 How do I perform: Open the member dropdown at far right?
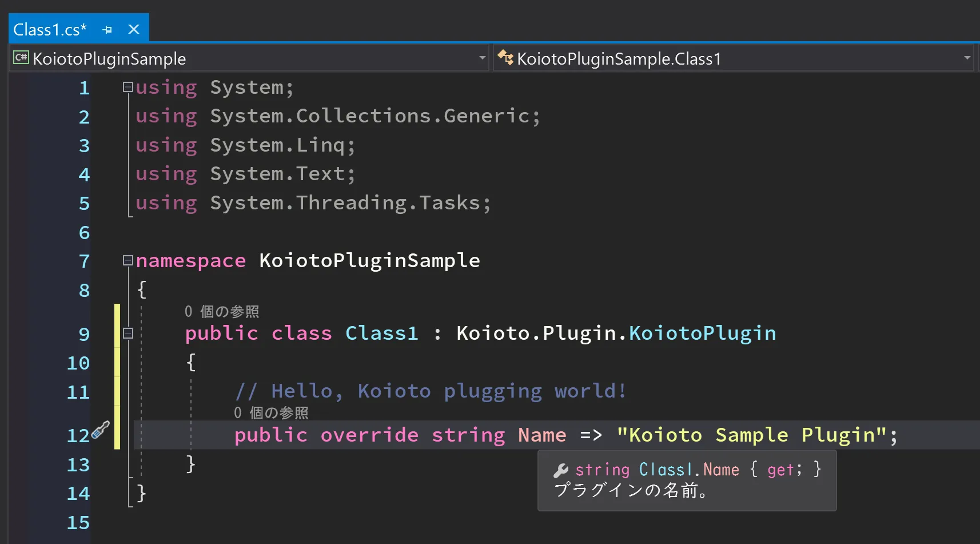pyautogui.click(x=977, y=58)
